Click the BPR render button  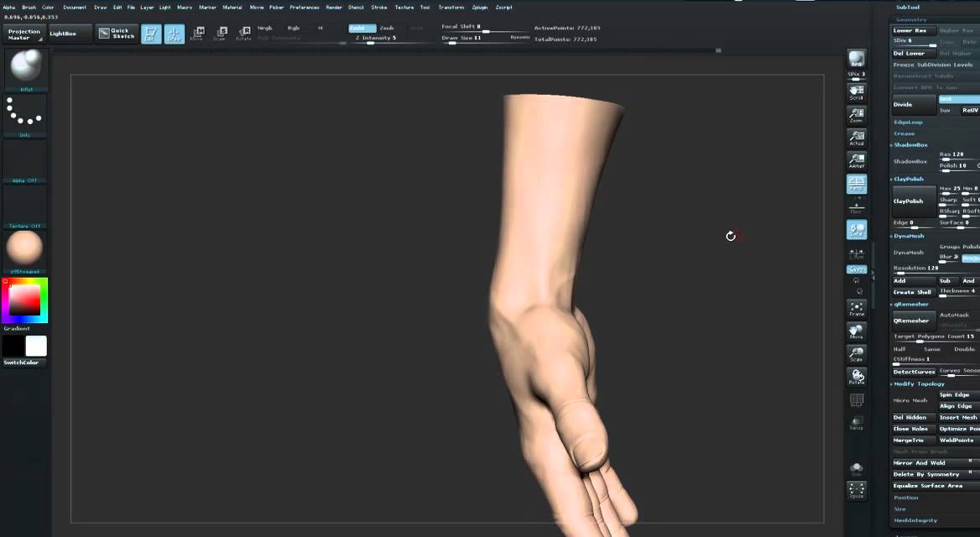tap(857, 59)
